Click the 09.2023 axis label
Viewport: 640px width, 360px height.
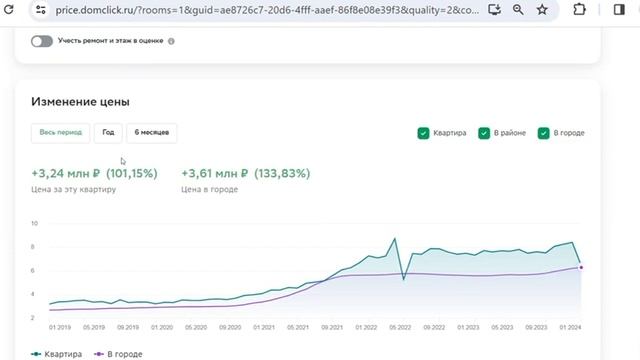coord(536,327)
